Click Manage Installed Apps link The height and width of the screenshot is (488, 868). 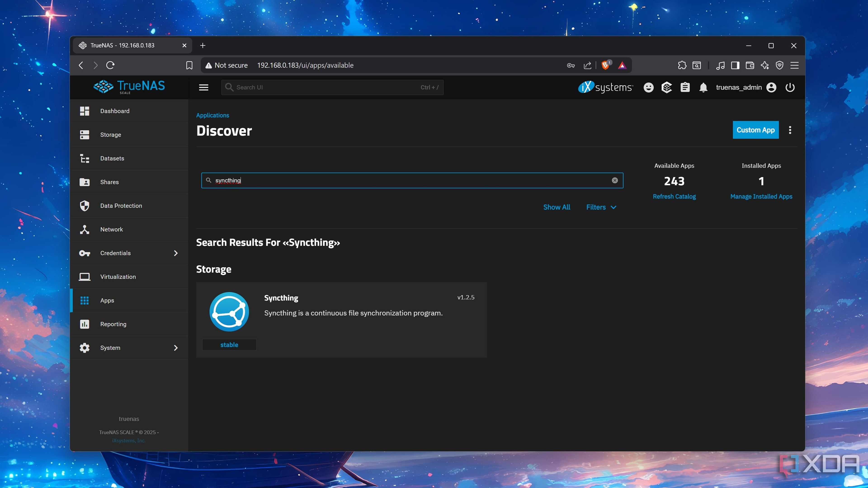[x=761, y=196]
